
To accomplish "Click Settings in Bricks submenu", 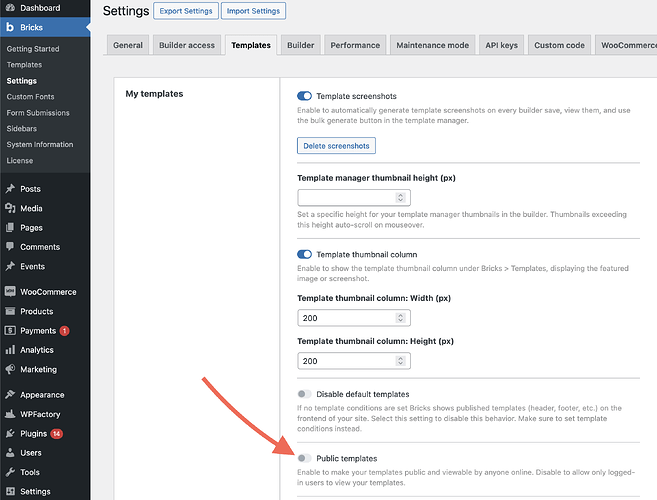I will point(22,80).
